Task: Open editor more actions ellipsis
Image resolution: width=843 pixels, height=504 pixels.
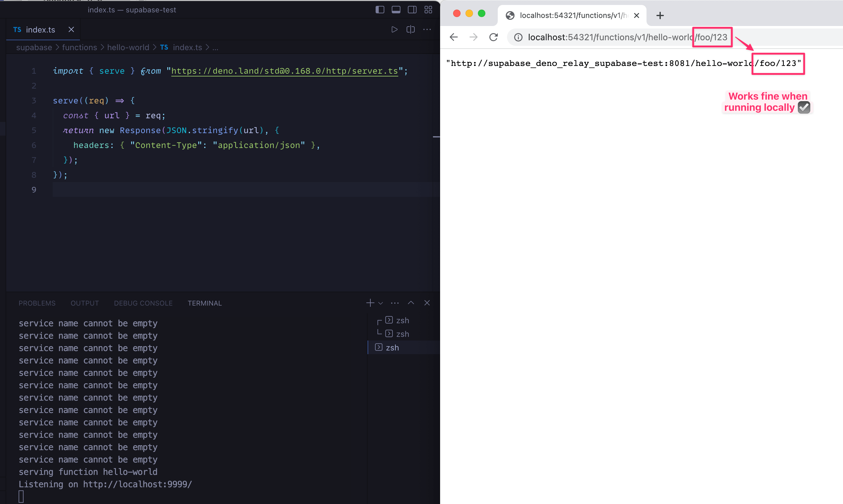Action: point(427,29)
